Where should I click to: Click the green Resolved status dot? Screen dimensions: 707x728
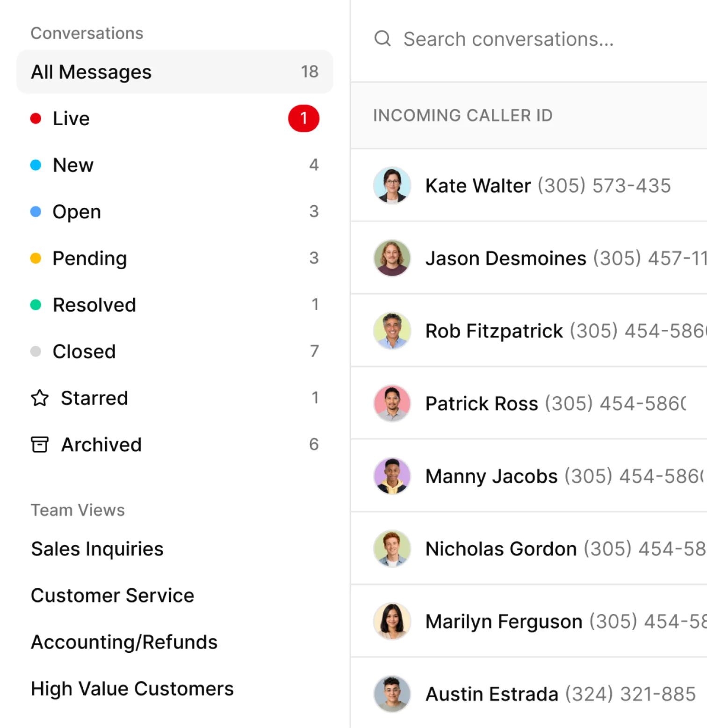pyautogui.click(x=36, y=305)
